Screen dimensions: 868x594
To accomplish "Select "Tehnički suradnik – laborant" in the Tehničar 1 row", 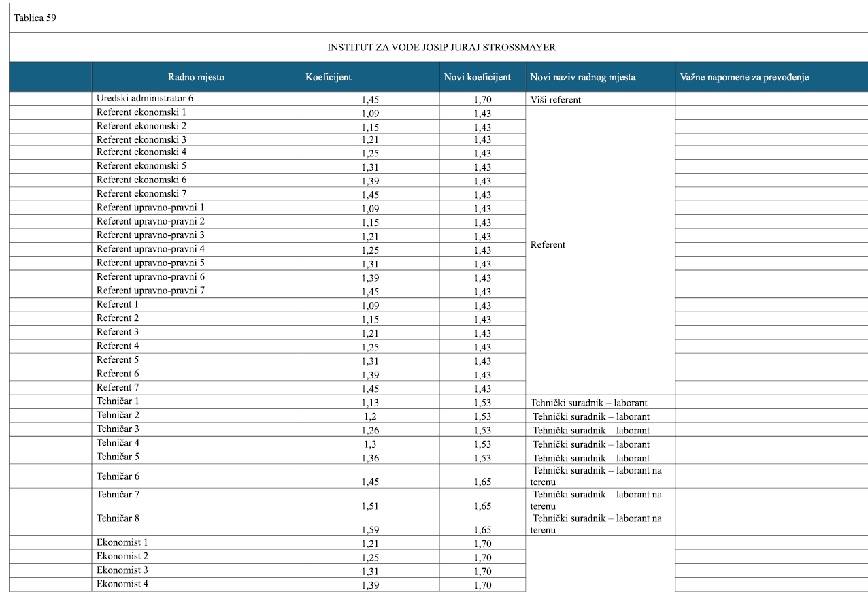I will [588, 403].
